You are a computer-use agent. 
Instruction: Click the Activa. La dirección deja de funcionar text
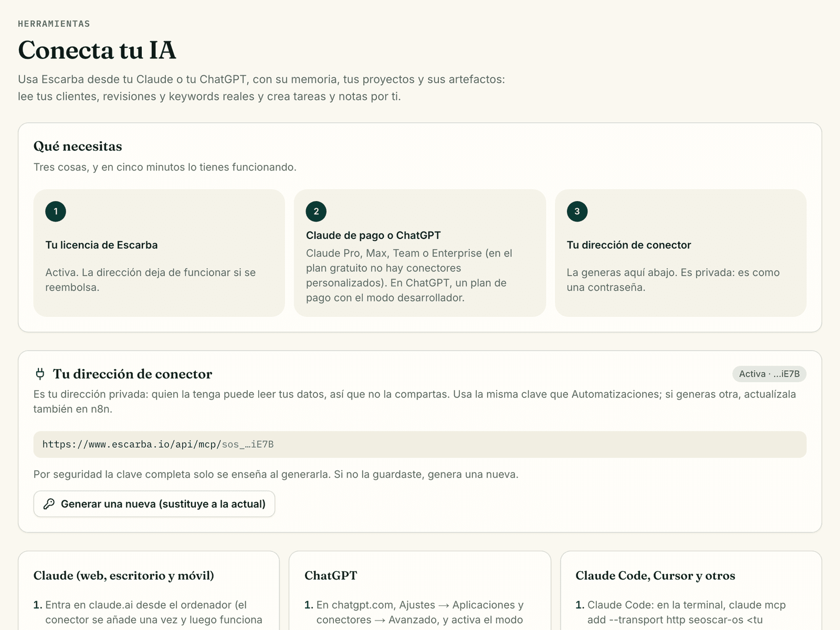point(151,280)
